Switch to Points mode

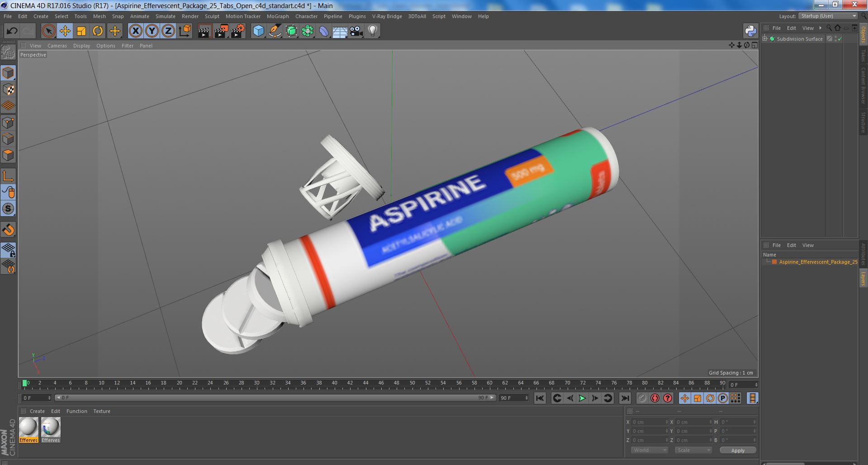[x=8, y=123]
